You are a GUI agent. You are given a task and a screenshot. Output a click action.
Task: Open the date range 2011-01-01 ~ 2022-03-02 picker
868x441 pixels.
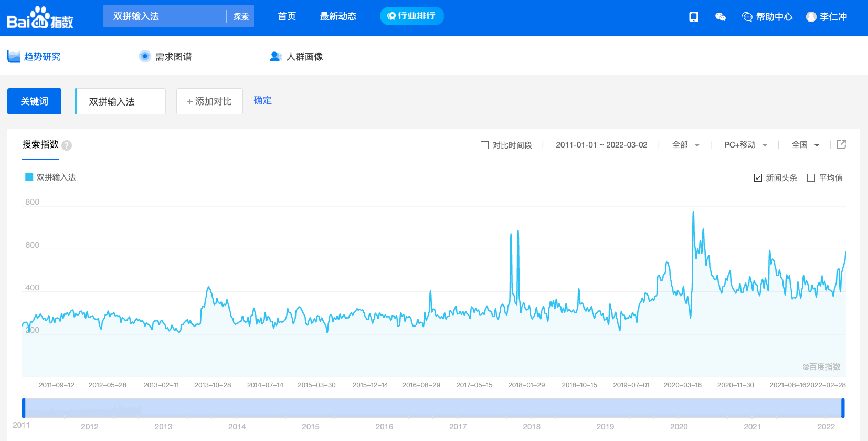[x=601, y=145]
